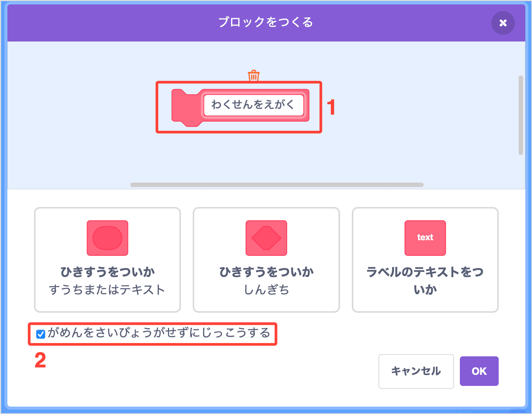532x414 pixels.
Task: Select 'ラベルのテキストをついか' option
Action: 425,259
